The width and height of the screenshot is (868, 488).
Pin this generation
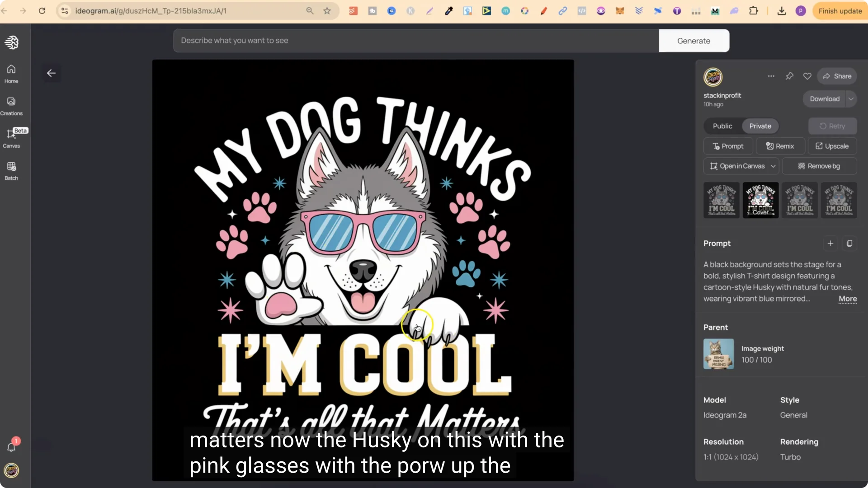click(790, 76)
